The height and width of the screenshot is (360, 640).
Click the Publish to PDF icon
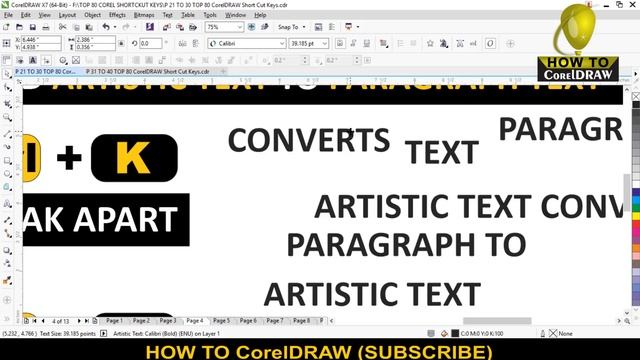(x=193, y=27)
